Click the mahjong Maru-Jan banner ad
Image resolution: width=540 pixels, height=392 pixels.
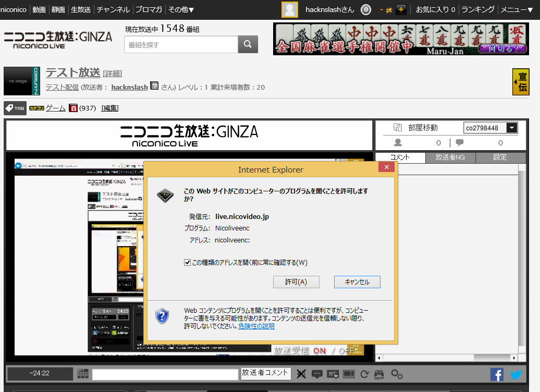click(401, 39)
